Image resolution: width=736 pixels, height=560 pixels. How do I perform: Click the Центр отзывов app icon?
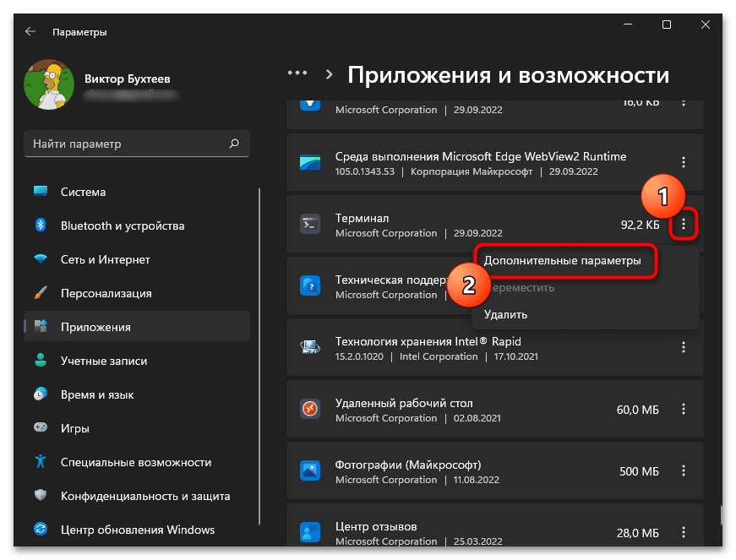click(310, 532)
